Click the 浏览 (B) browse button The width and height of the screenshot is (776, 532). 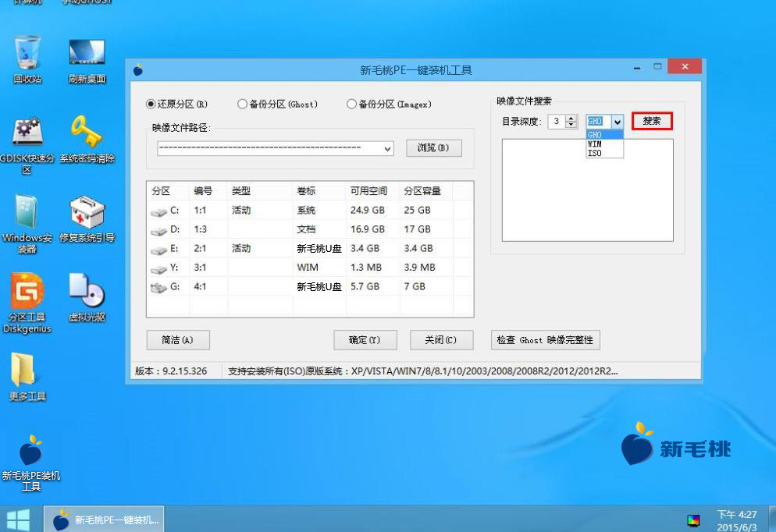[x=433, y=148]
